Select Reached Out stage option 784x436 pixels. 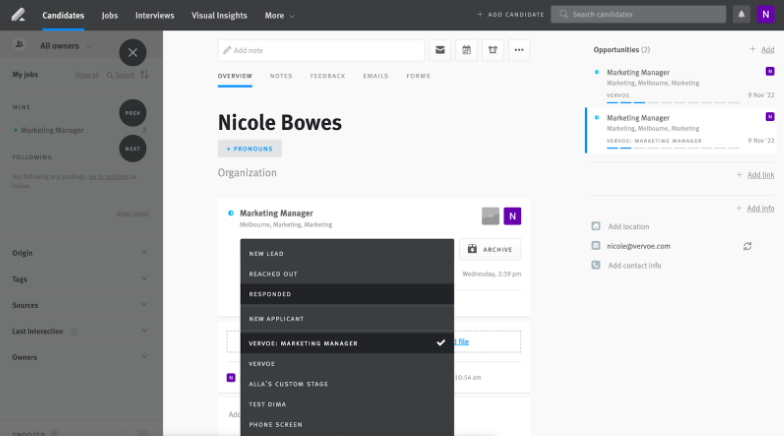pyautogui.click(x=347, y=274)
